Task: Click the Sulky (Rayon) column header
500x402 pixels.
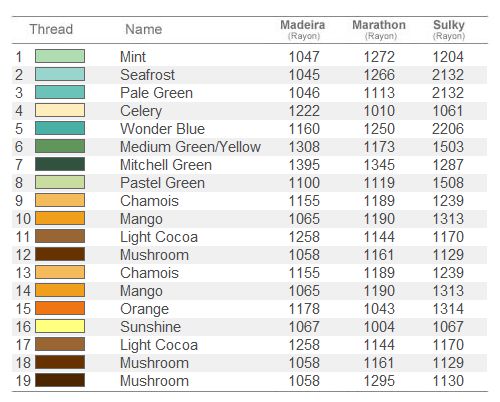Action: tap(449, 29)
